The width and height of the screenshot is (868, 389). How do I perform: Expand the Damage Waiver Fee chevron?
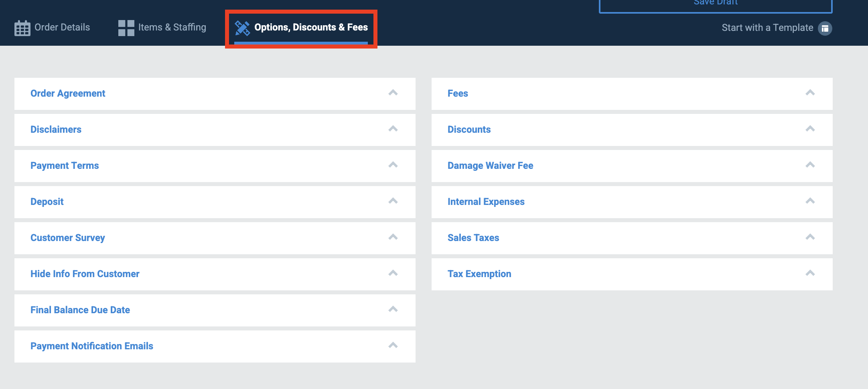coord(810,165)
